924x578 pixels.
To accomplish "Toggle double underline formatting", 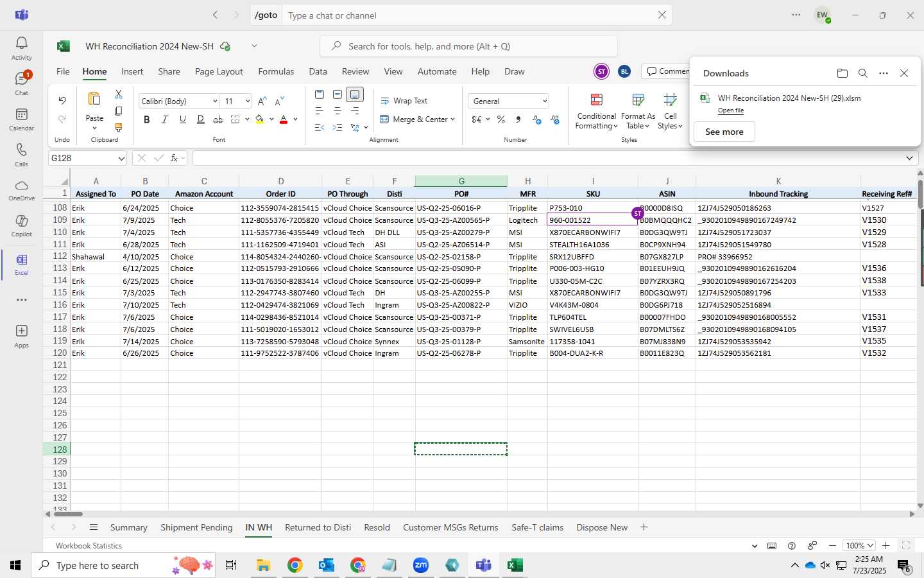I will click(x=201, y=119).
